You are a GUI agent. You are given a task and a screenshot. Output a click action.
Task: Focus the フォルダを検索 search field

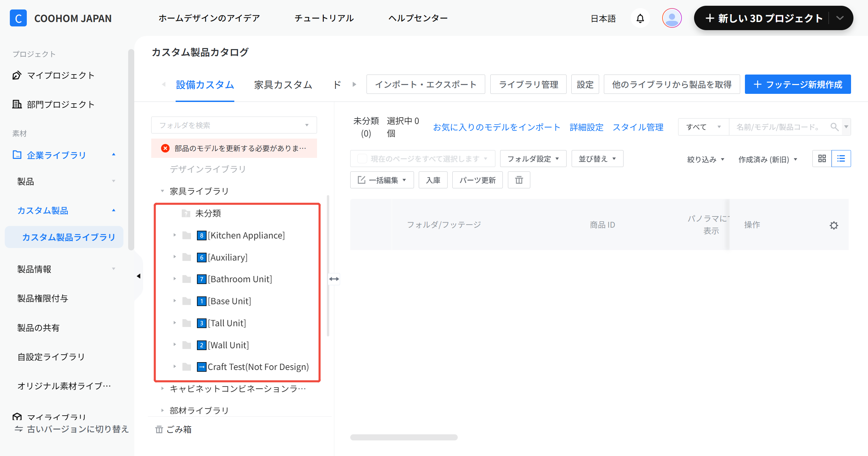click(234, 125)
